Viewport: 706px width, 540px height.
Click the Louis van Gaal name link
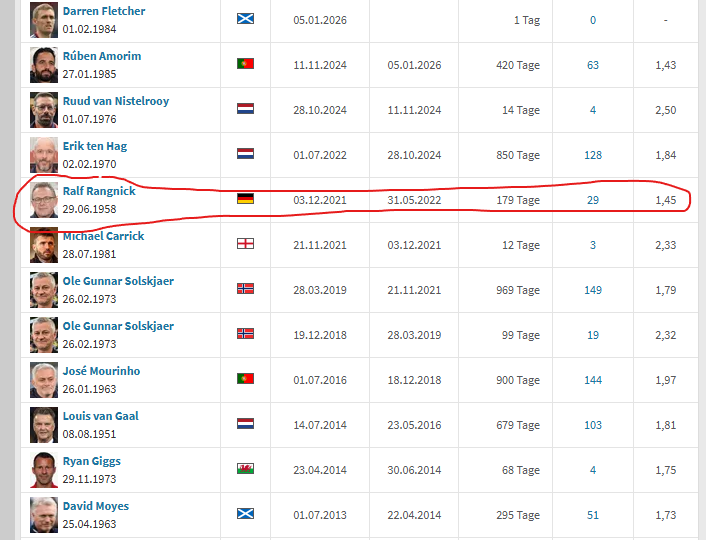pos(100,416)
